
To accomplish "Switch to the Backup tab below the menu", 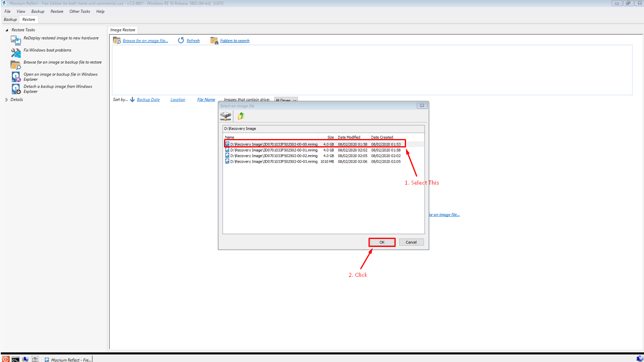I will pyautogui.click(x=10, y=19).
